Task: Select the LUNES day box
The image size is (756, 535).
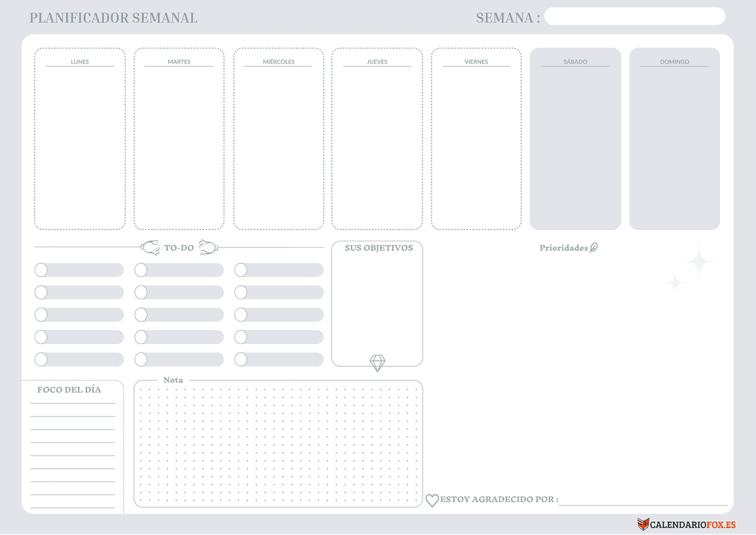Action: [x=79, y=145]
